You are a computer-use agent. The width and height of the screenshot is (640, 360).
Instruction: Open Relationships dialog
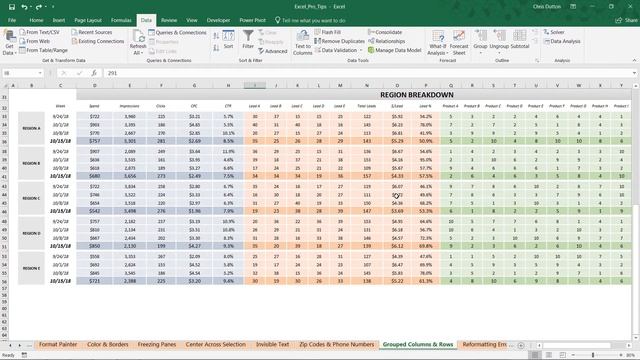tap(387, 41)
